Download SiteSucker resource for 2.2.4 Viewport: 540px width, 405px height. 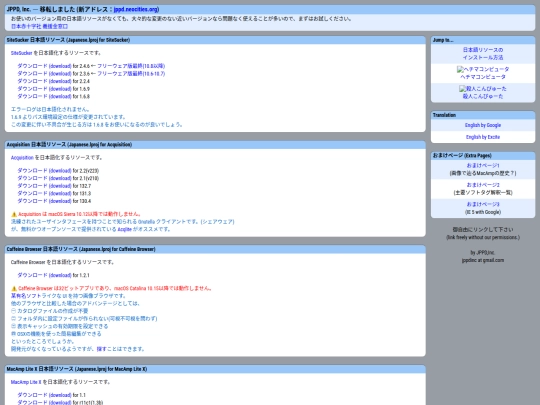(44, 81)
